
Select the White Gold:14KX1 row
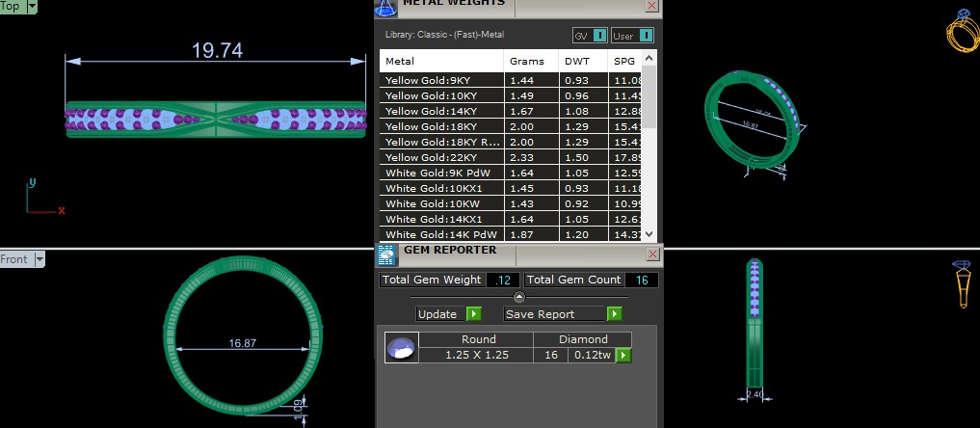(511, 220)
